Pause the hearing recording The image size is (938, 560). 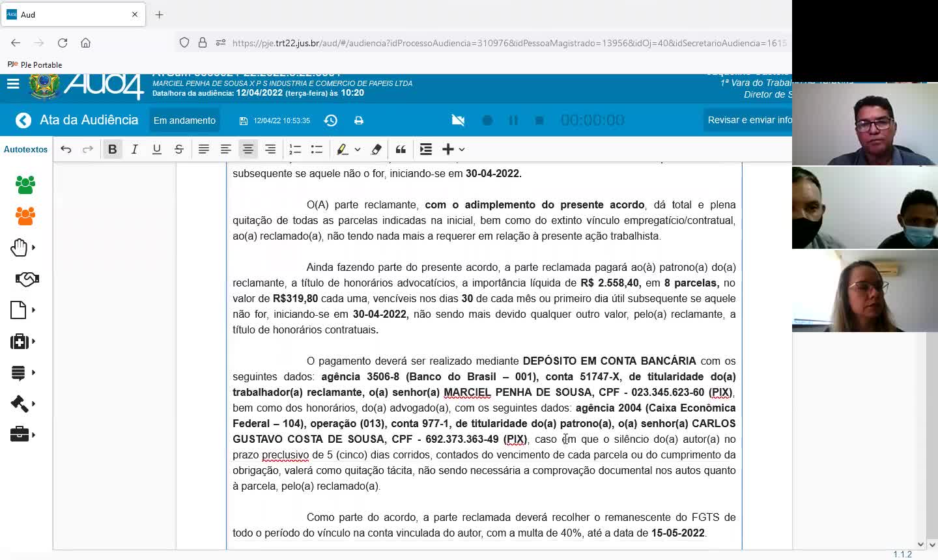pos(513,120)
